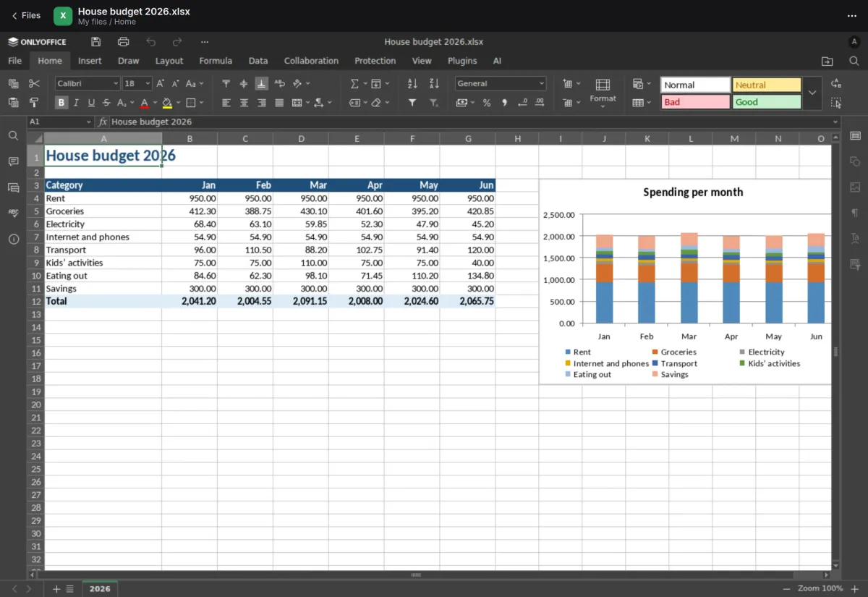Expand the formula bar chevron
This screenshot has height=597, width=868.
[836, 122]
